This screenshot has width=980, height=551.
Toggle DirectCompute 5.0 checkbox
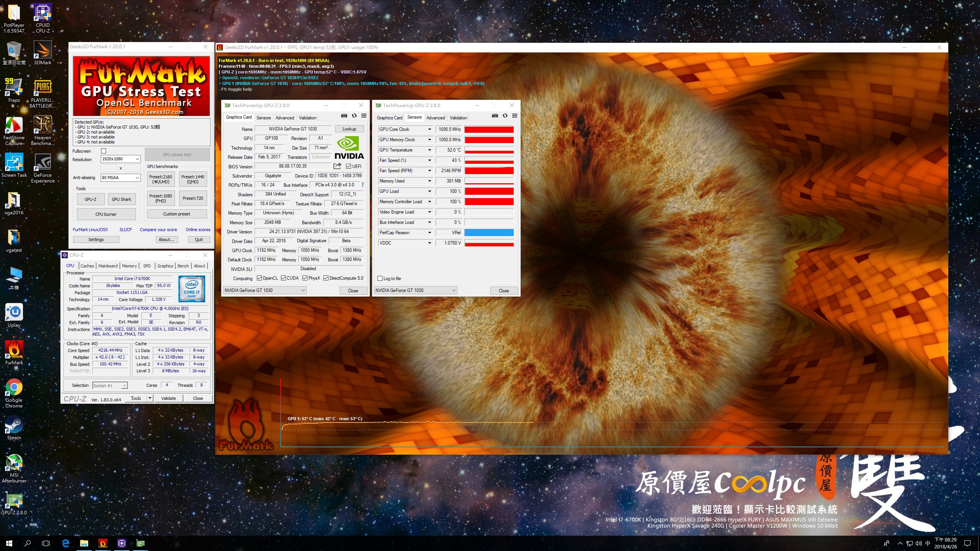coord(326,278)
